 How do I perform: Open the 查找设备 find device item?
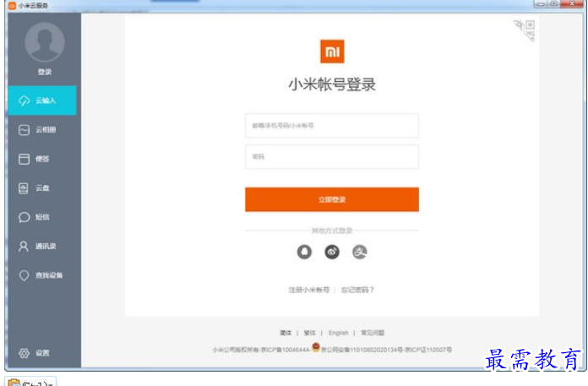pos(42,275)
